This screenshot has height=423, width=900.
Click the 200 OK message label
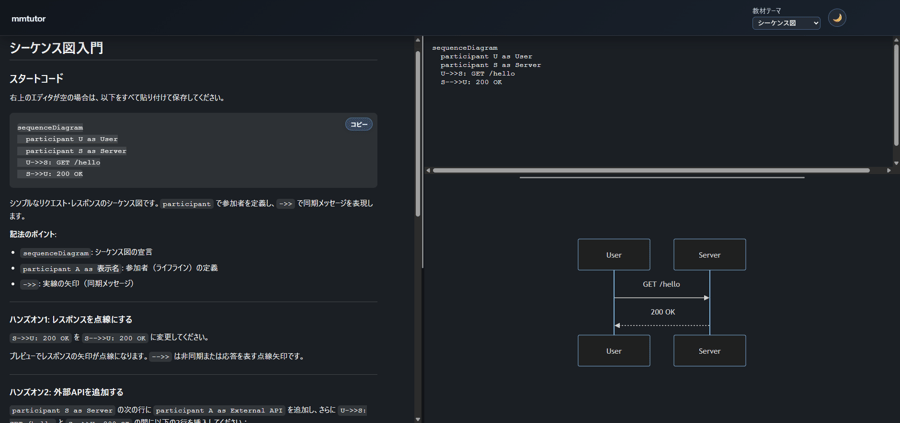662,312
